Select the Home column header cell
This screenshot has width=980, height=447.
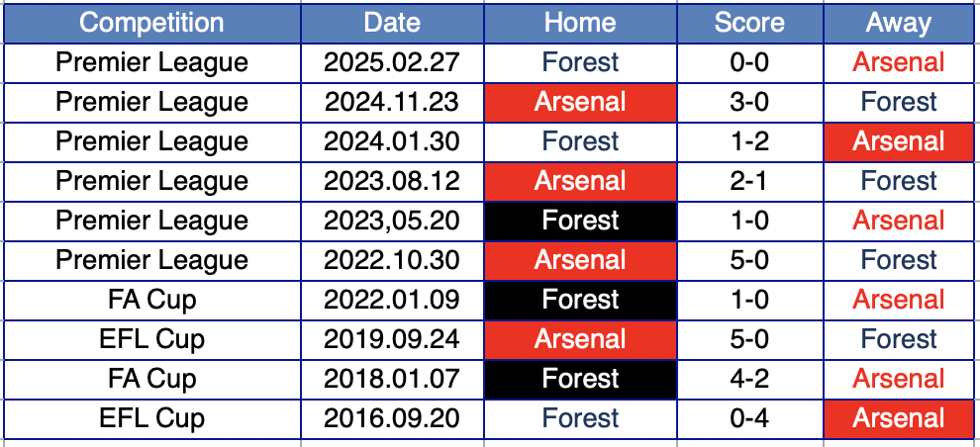pos(581,23)
